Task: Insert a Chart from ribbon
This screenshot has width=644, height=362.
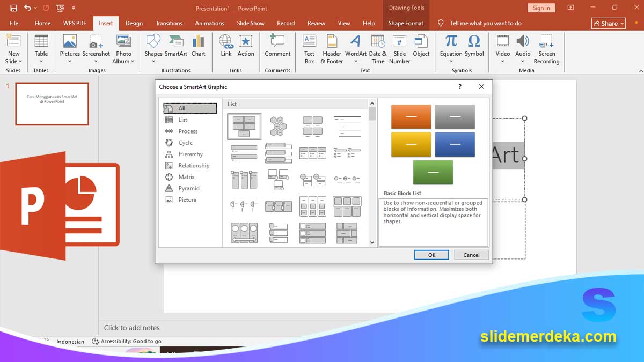Action: click(x=199, y=46)
